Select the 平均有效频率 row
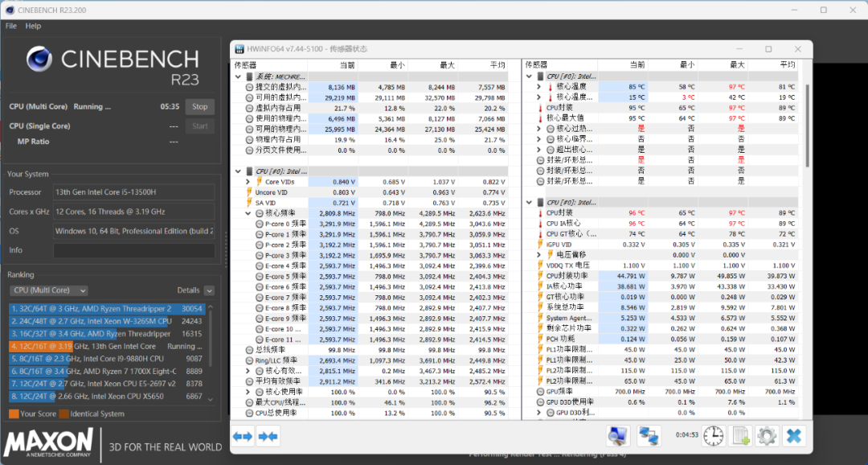The height and width of the screenshot is (465, 868). (370, 381)
